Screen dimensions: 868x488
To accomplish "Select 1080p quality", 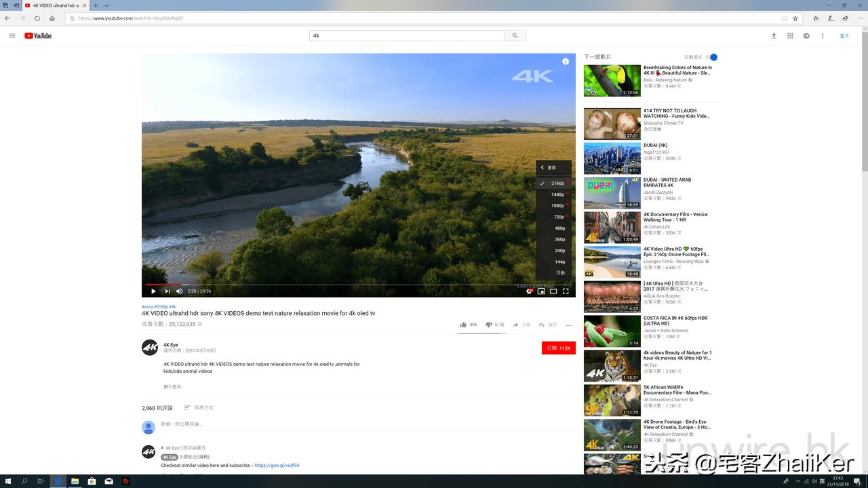I will click(x=553, y=205).
